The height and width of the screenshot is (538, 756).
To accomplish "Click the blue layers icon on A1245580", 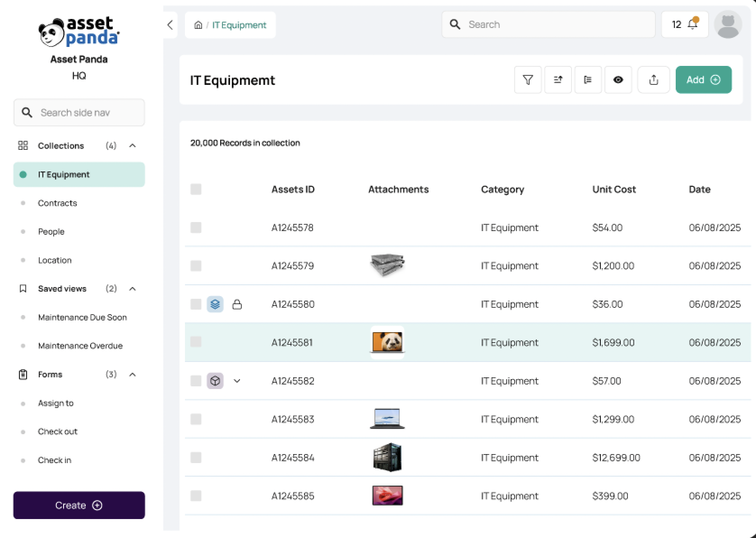I will (215, 304).
